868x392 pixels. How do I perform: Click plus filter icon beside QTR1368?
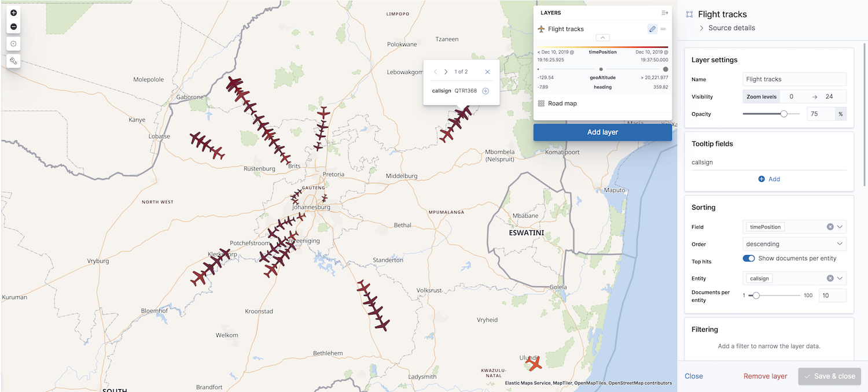486,91
